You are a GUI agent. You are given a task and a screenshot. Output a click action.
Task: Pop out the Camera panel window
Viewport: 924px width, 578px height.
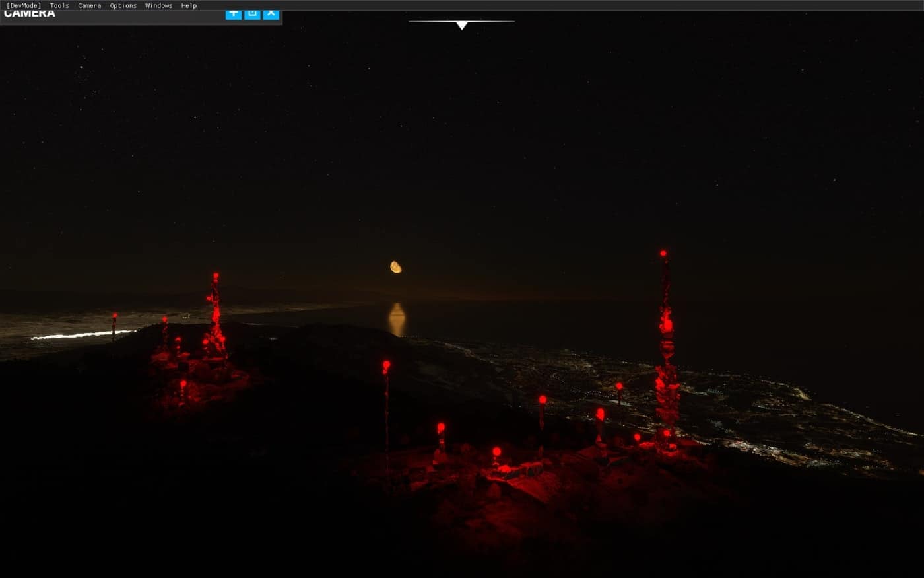(x=252, y=13)
